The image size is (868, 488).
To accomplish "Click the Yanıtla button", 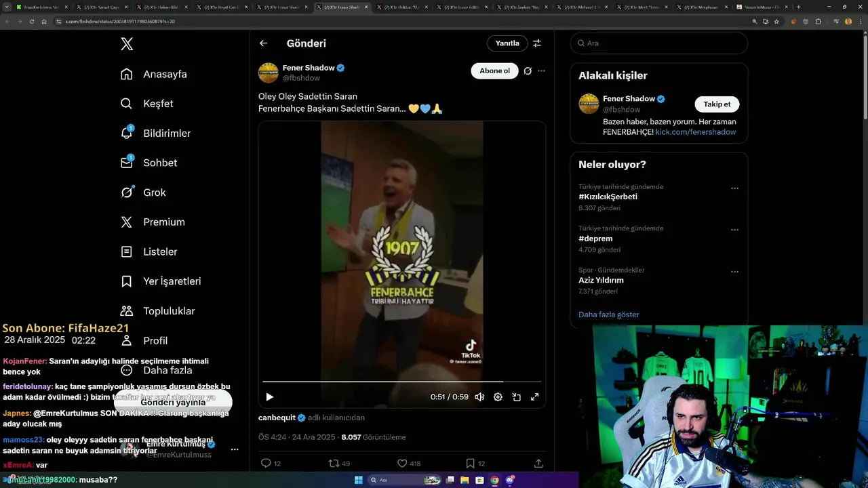I will click(x=507, y=43).
